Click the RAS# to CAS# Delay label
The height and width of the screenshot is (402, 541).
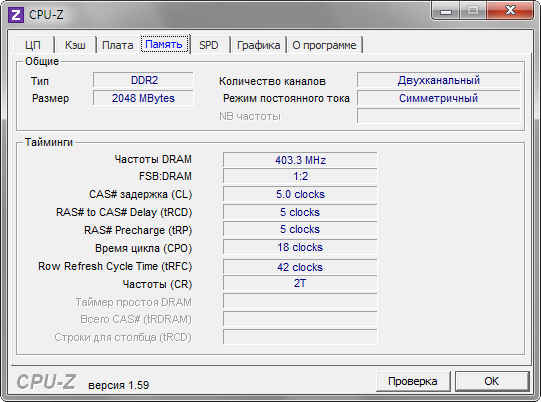click(x=124, y=212)
